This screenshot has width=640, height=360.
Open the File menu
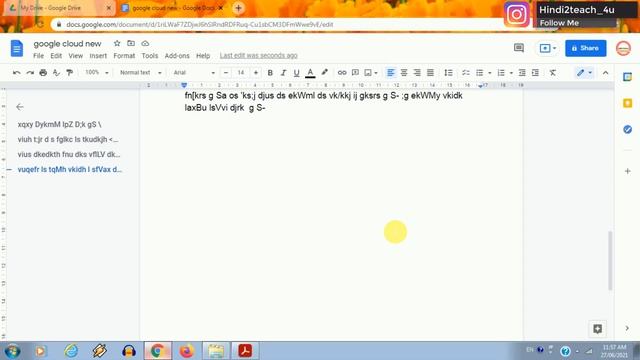pyautogui.click(x=38, y=56)
